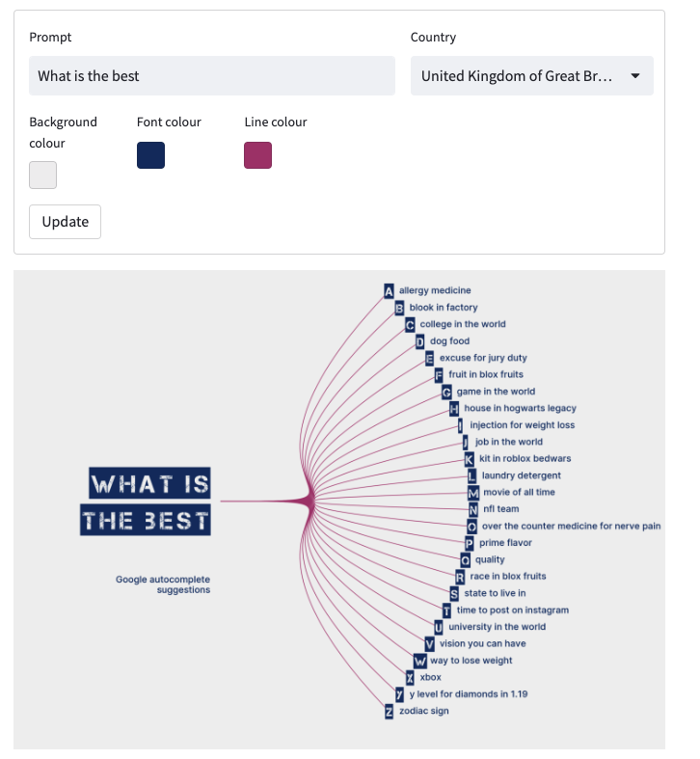
Task: Select the letter X node badge
Action: (410, 678)
